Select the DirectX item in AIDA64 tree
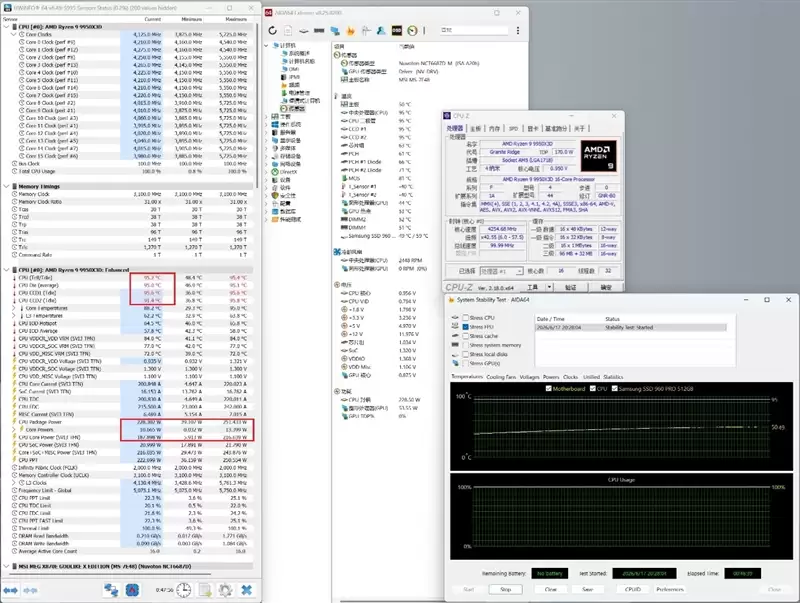The image size is (800, 603). point(288,172)
